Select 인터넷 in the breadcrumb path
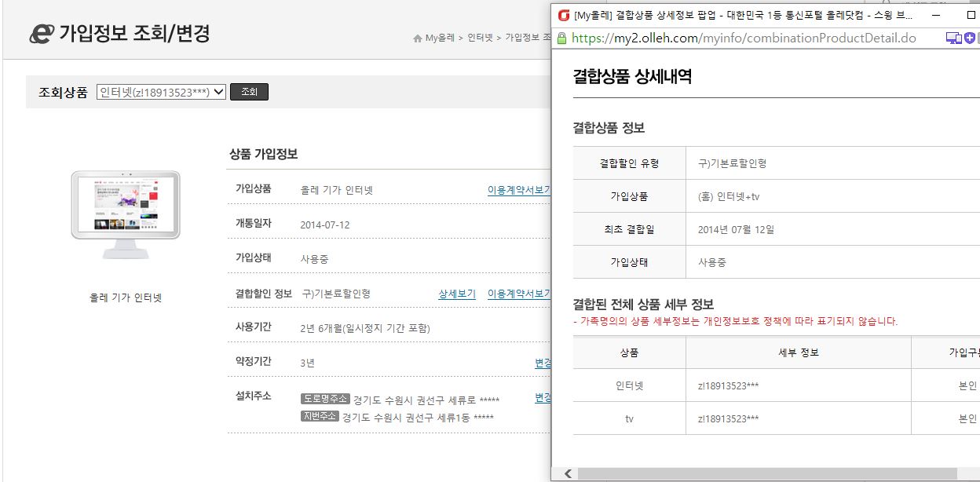Screen dimensions: 980x482 (x=481, y=38)
